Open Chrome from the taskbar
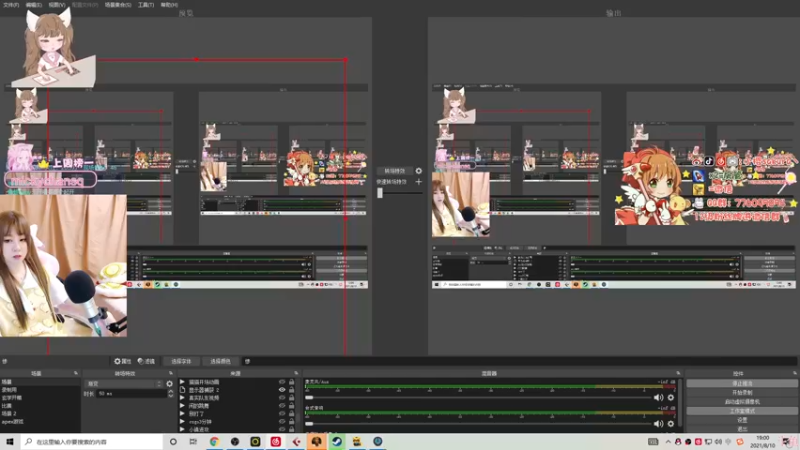 pos(214,441)
